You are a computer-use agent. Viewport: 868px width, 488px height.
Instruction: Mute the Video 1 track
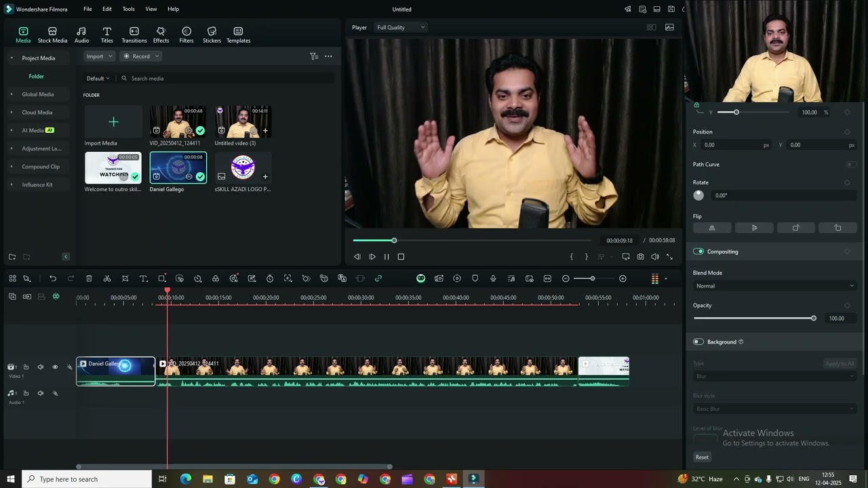[40, 367]
